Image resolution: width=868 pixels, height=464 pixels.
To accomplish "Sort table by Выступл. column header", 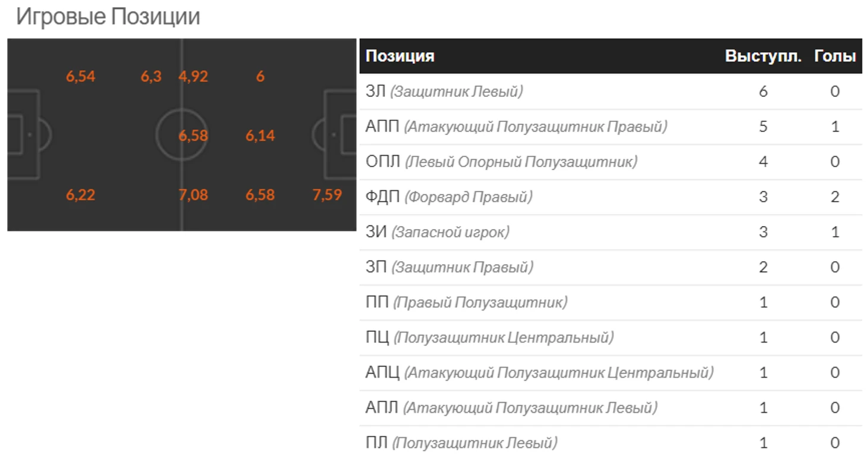I will tap(763, 56).
